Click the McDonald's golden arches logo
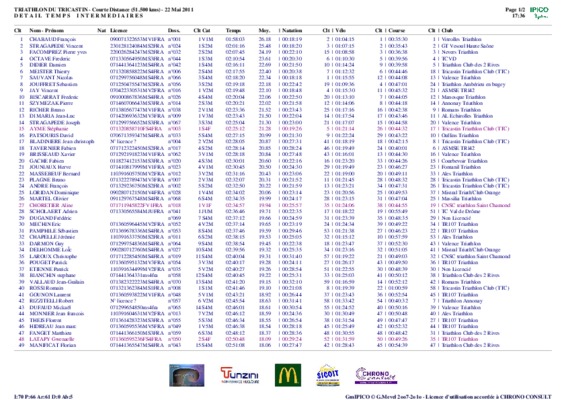566x400 pixels. coord(288,375)
